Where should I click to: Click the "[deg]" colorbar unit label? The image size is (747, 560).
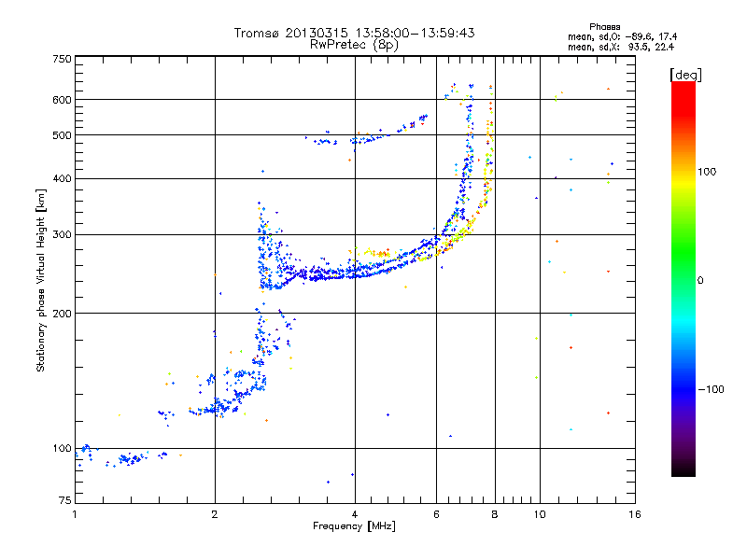(685, 75)
